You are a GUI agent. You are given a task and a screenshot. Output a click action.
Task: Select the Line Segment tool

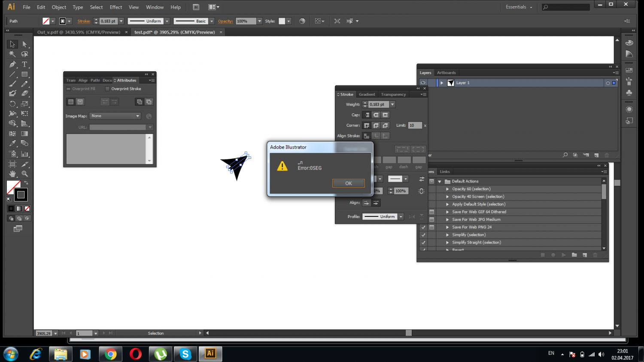(12, 74)
